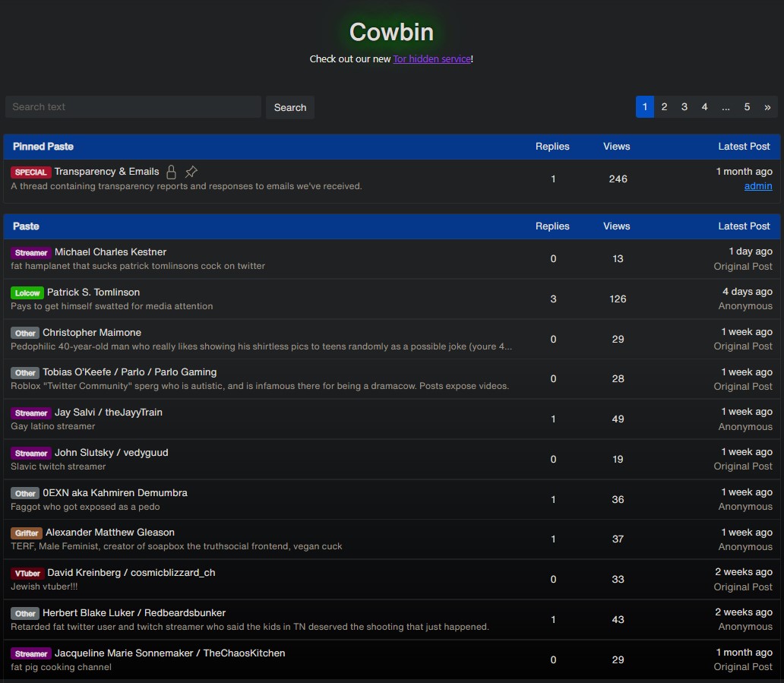Viewport: 784px width, 683px height.
Task: Click the pin icon on the pinned thread
Action: point(191,172)
